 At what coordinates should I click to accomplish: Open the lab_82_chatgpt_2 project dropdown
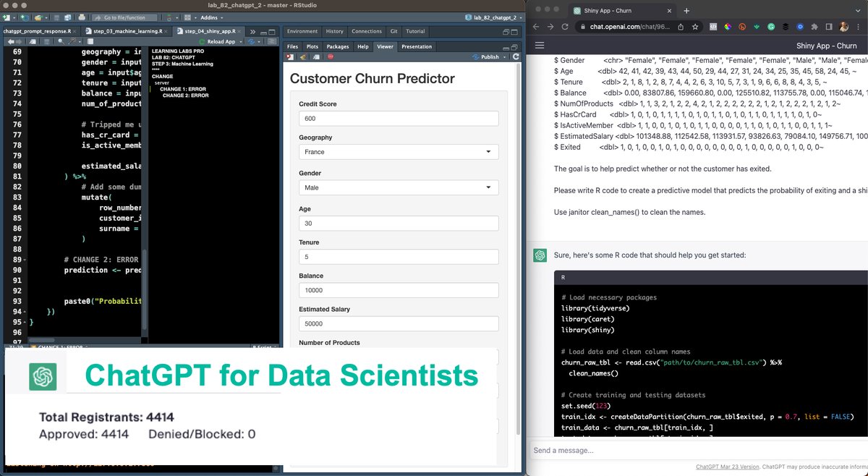click(494, 17)
